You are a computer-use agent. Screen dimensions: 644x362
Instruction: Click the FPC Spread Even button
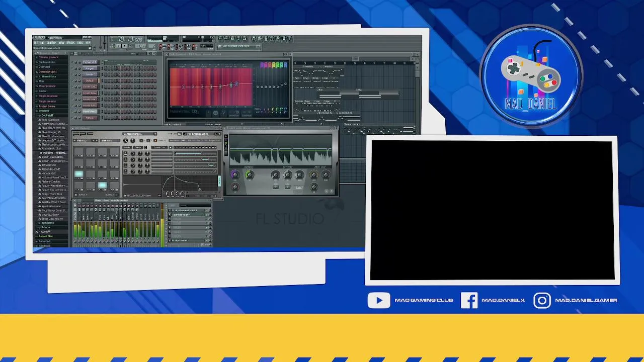(159, 147)
